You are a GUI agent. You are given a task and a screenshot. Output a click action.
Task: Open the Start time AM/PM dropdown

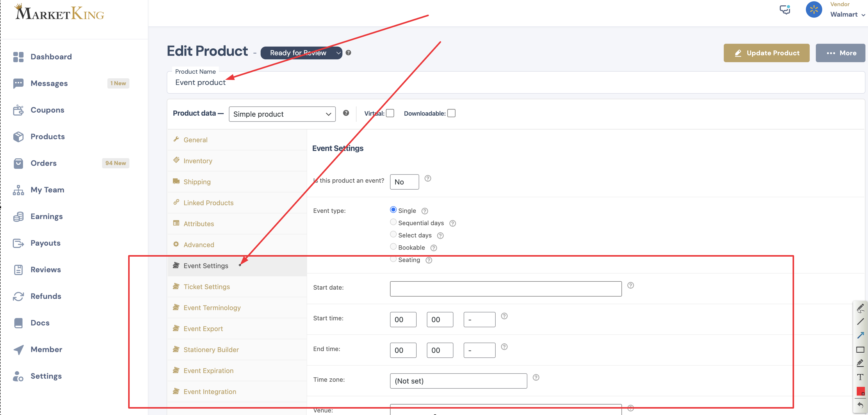tap(479, 320)
